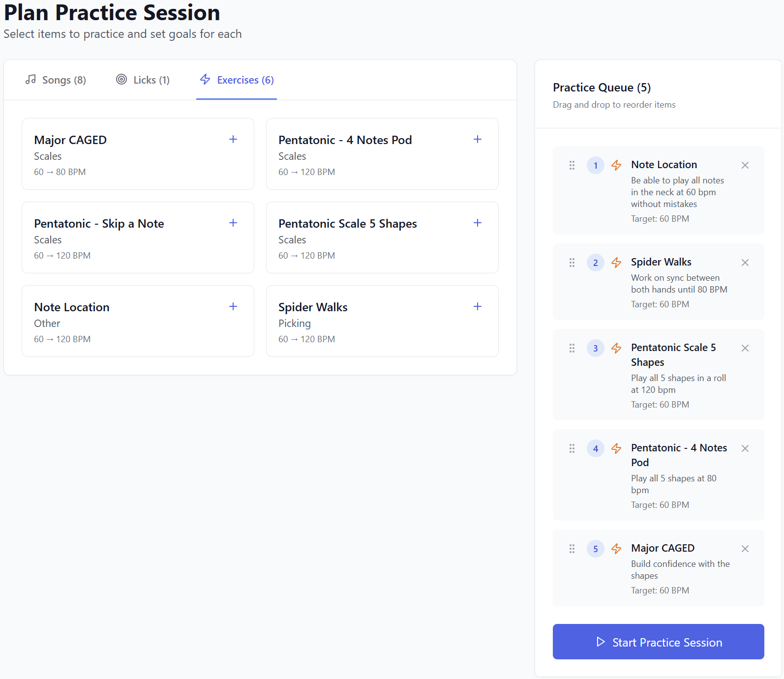Image resolution: width=784 pixels, height=679 pixels.
Task: Click 'Other' label on Note Location card
Action: 47,324
